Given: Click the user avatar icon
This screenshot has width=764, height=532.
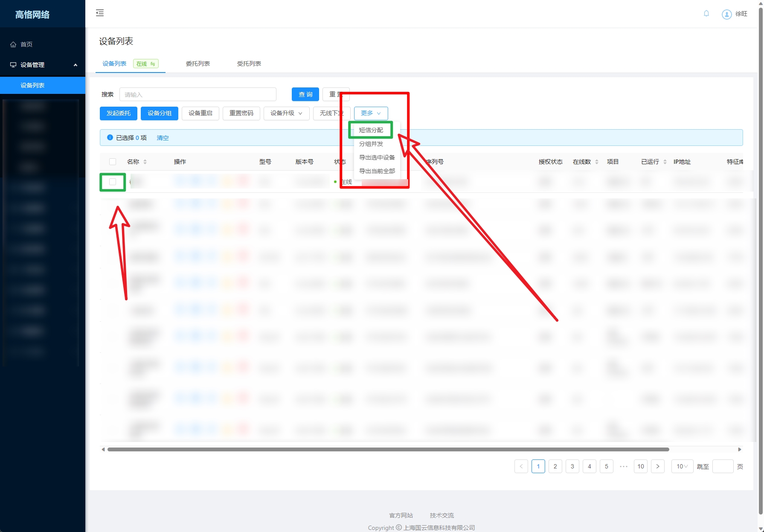Looking at the screenshot, I should (x=726, y=14).
